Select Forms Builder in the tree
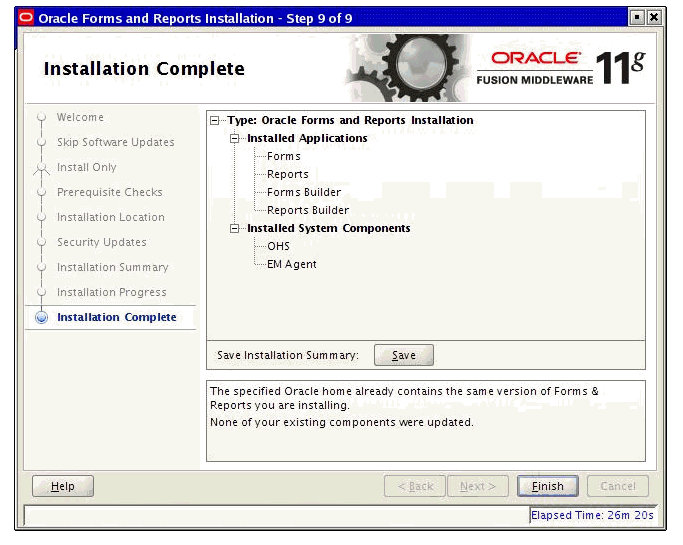This screenshot has height=545, width=683. click(x=304, y=192)
